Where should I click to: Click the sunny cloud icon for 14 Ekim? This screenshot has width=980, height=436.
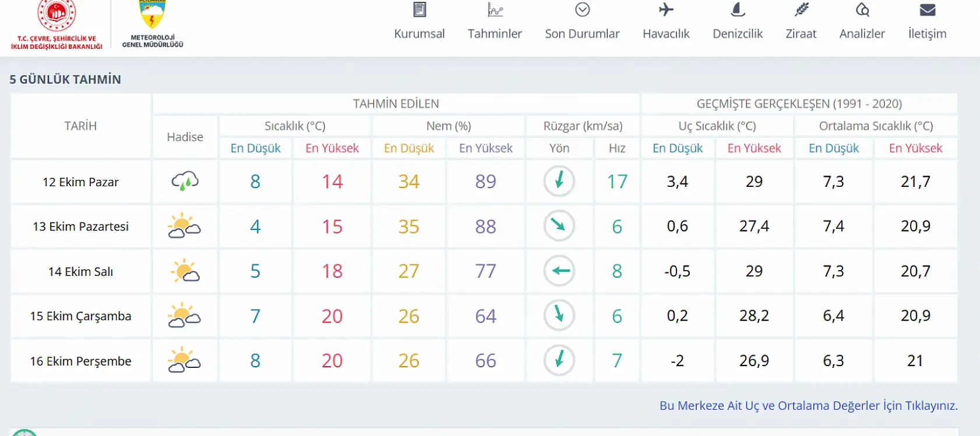click(x=185, y=271)
